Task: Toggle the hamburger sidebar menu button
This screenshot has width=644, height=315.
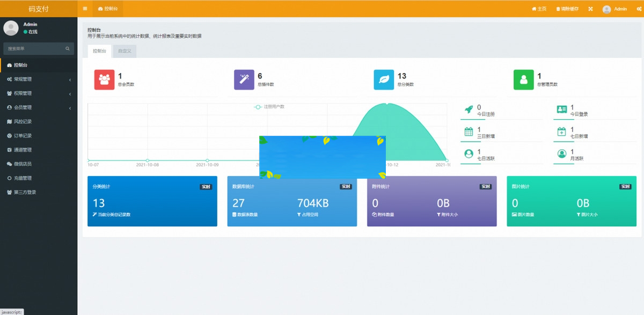Action: [x=85, y=9]
